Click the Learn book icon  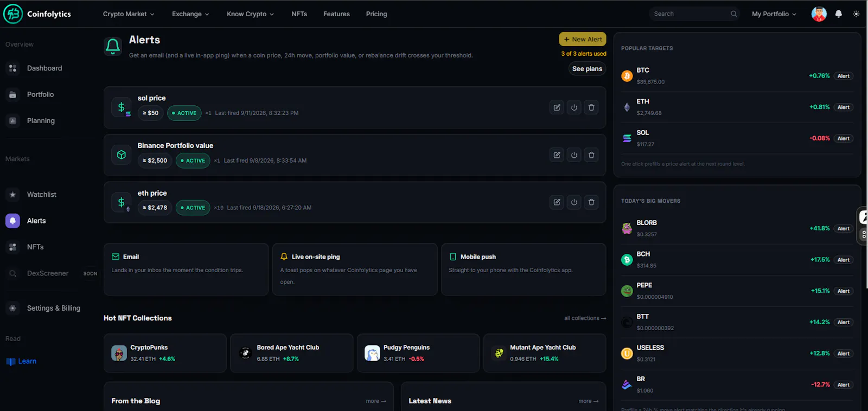coord(10,362)
